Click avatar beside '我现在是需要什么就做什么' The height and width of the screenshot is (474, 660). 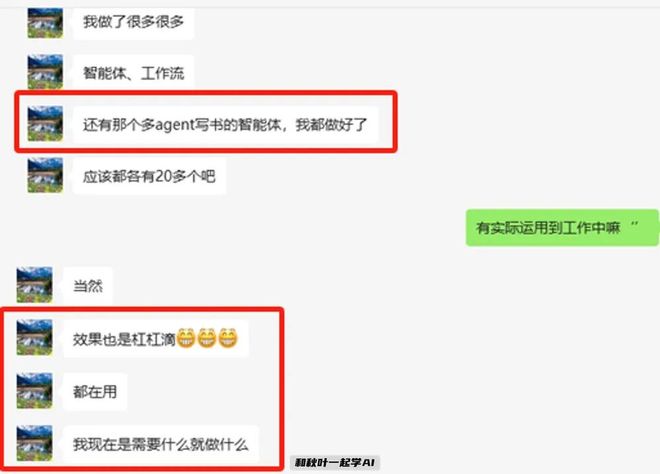[35, 443]
